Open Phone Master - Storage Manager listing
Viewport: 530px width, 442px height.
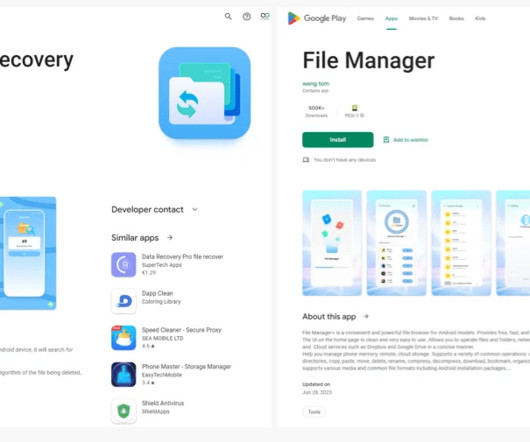click(x=187, y=366)
